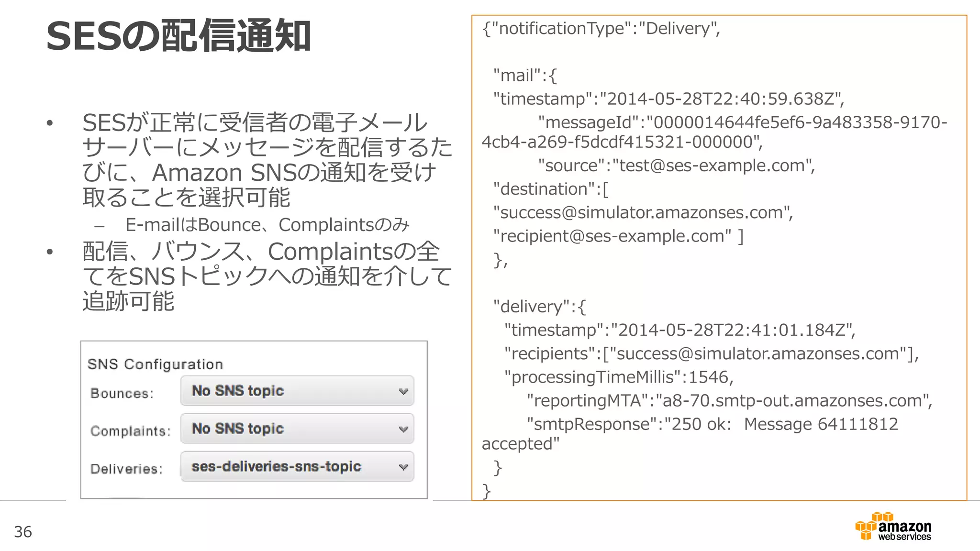
Task: Click the 'Complaints:' label
Action: 131,431
